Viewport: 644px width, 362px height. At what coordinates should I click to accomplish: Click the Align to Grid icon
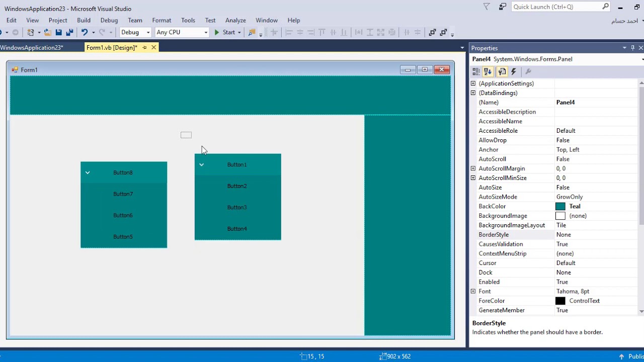click(274, 32)
